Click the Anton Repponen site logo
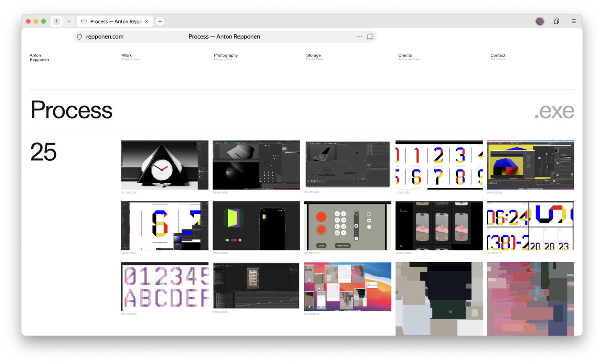 point(39,57)
